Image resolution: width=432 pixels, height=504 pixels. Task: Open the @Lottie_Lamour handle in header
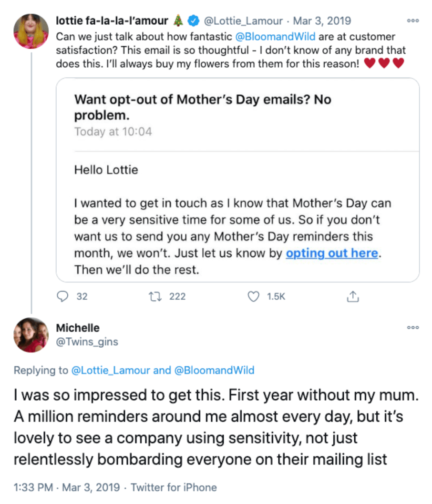245,21
